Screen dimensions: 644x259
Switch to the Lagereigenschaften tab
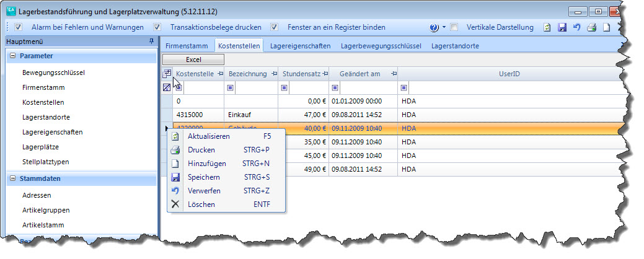(x=300, y=45)
